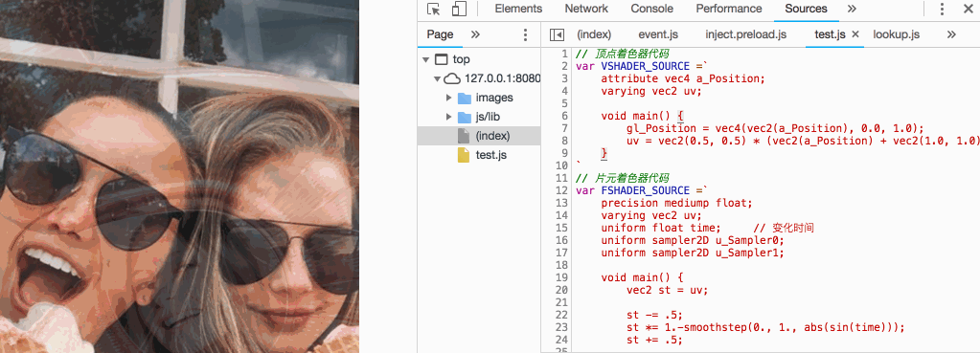
Task: Open the event.js editor tab
Action: (658, 35)
